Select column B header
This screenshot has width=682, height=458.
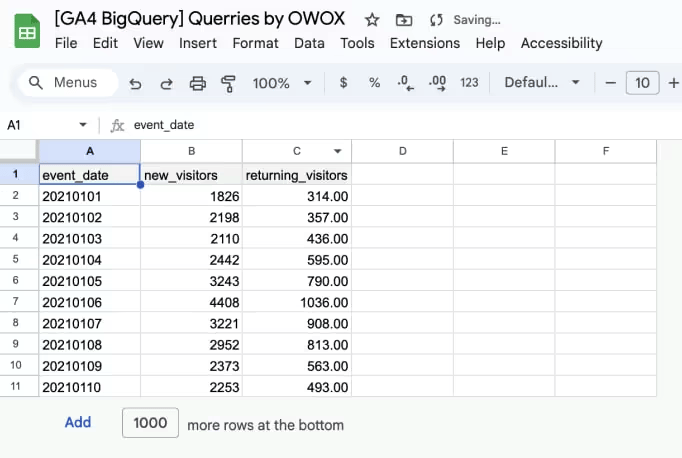click(191, 151)
